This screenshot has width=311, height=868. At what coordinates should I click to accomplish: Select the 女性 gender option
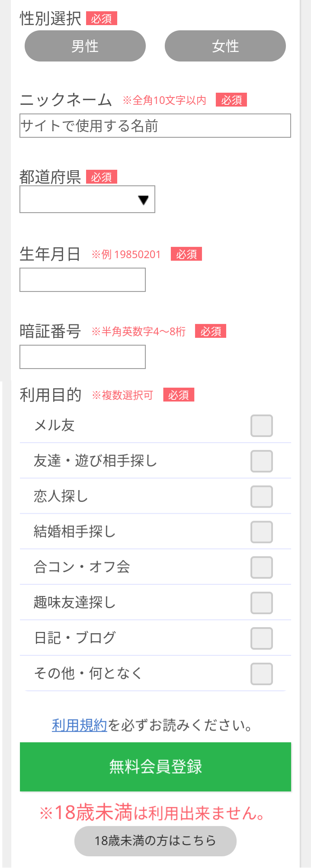point(224,46)
